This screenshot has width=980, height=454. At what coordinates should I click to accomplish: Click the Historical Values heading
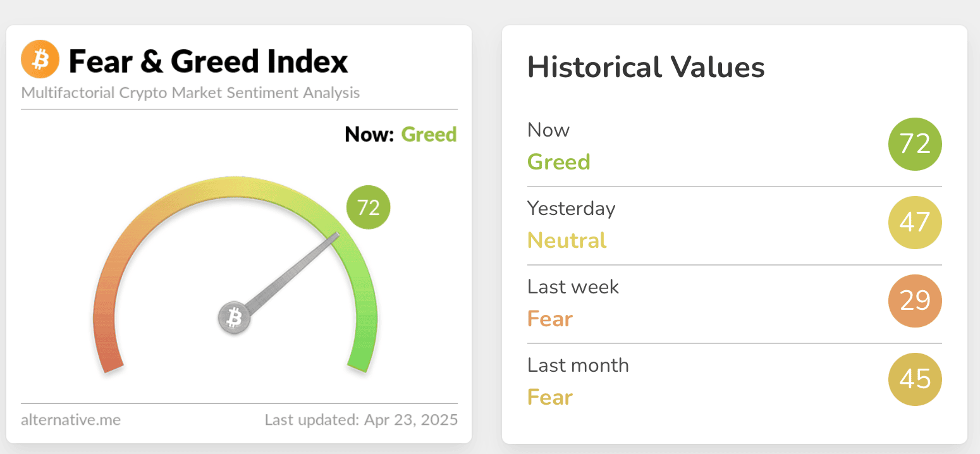646,67
